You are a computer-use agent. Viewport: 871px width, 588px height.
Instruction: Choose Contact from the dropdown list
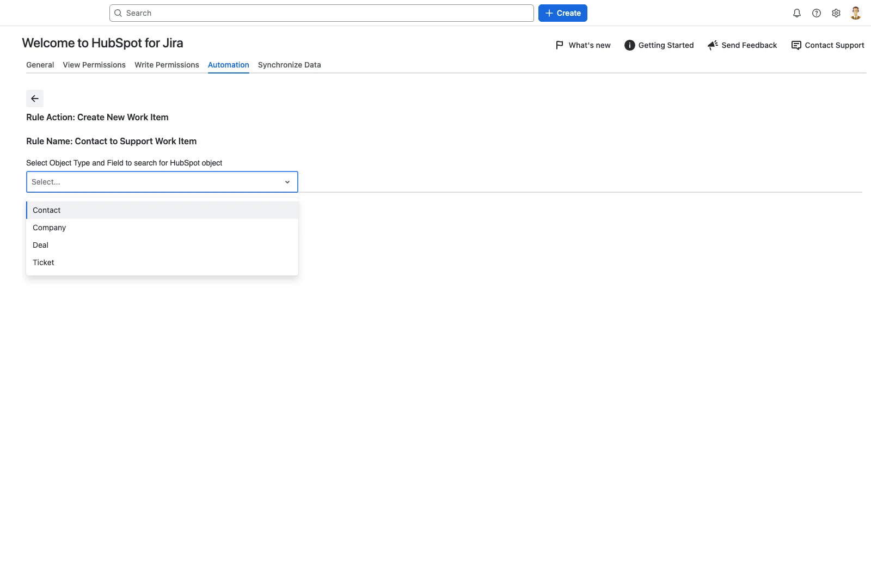coord(162,210)
